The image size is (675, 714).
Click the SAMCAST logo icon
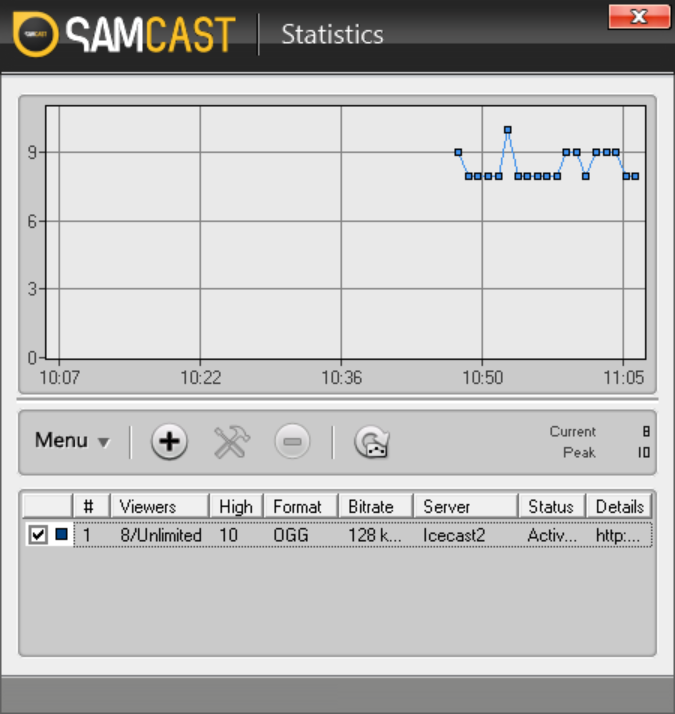coord(36,34)
